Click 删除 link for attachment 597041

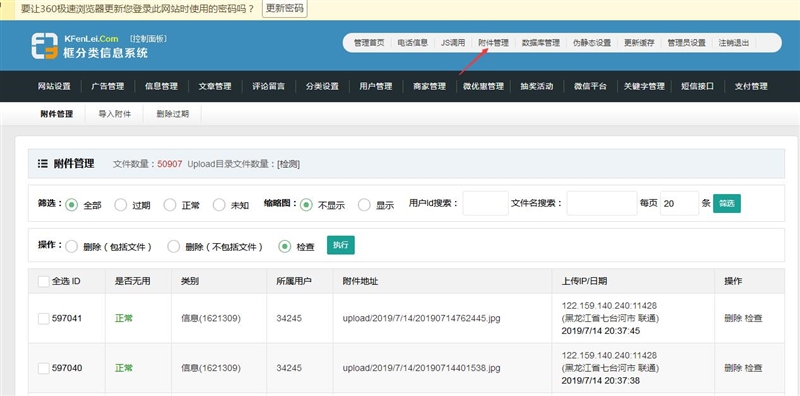coord(733,318)
